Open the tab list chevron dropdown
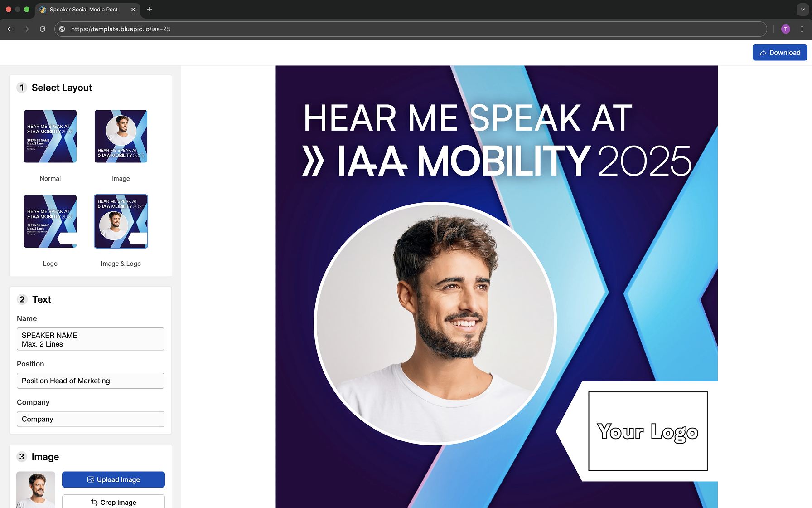Image resolution: width=812 pixels, height=508 pixels. click(802, 9)
